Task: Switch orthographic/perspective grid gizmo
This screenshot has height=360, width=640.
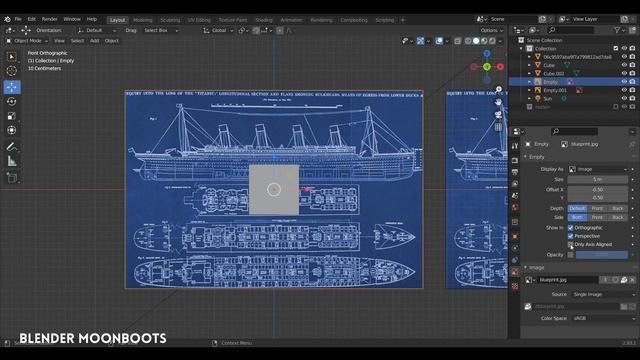Action: click(498, 127)
